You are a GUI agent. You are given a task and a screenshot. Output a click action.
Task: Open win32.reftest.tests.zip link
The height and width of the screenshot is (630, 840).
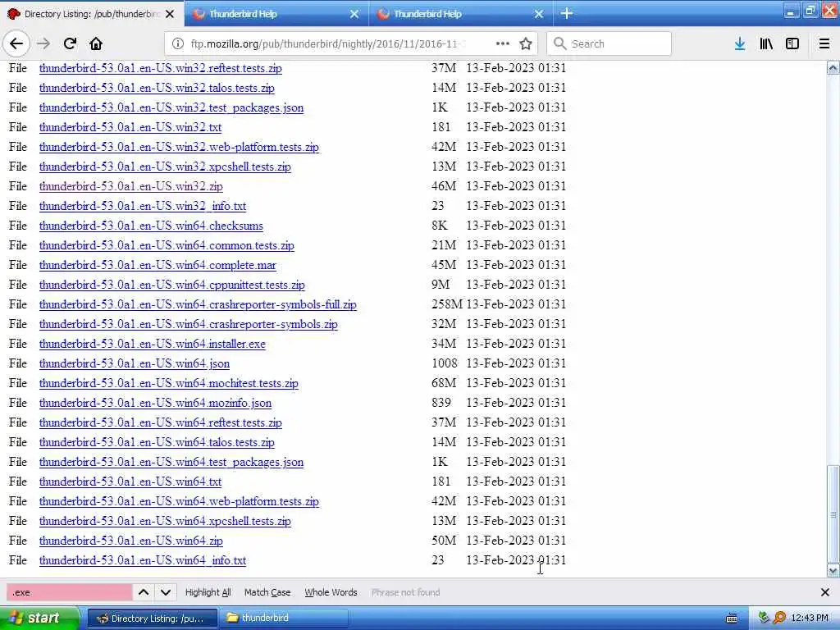[161, 69]
